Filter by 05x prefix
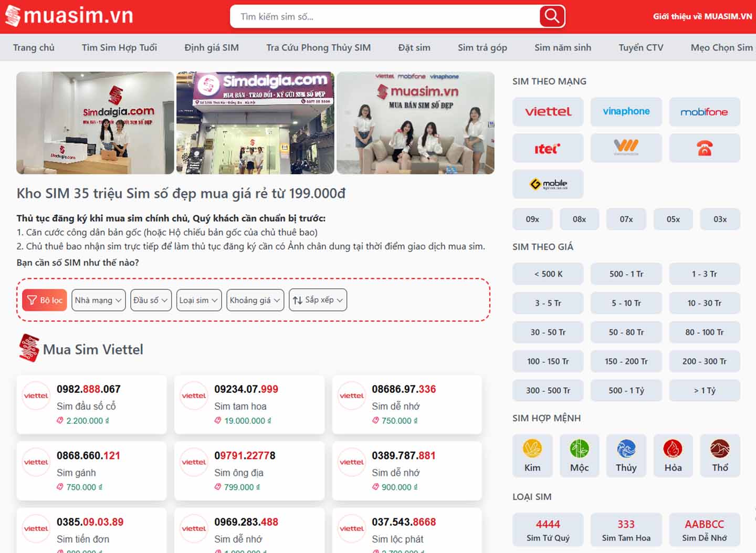The width and height of the screenshot is (756, 553). (673, 219)
